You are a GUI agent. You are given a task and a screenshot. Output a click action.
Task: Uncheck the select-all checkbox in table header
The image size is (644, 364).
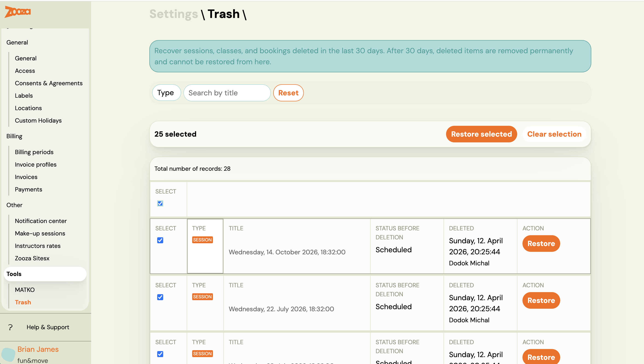pos(160,203)
